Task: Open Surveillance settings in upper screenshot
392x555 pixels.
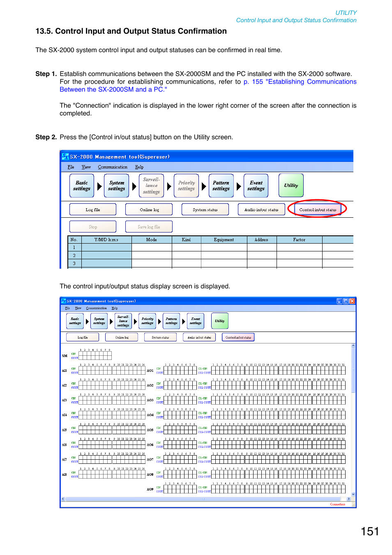Action: (152, 186)
